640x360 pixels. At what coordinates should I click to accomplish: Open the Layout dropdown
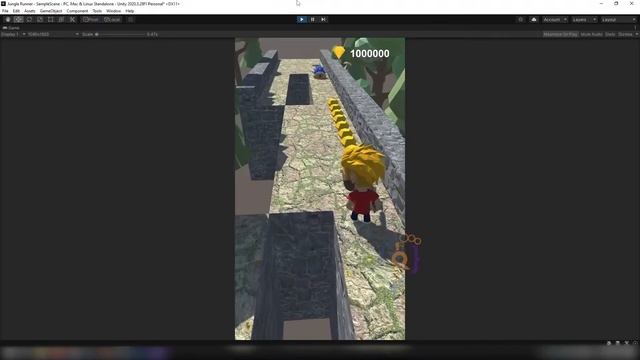tap(618, 20)
